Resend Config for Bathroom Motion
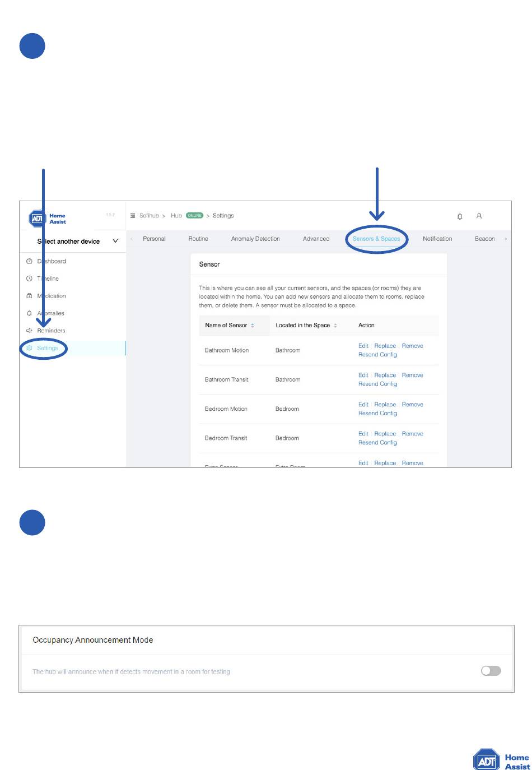The image size is (532, 770). tap(377, 355)
